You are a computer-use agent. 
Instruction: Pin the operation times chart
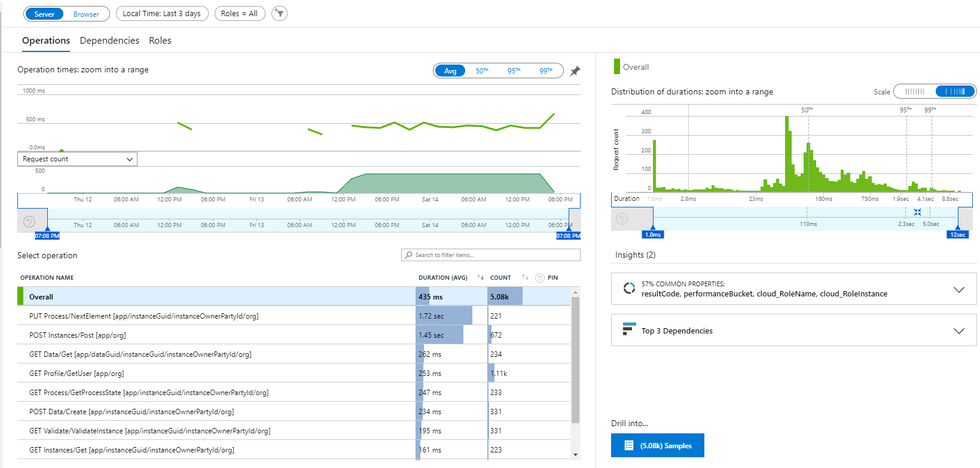click(575, 71)
